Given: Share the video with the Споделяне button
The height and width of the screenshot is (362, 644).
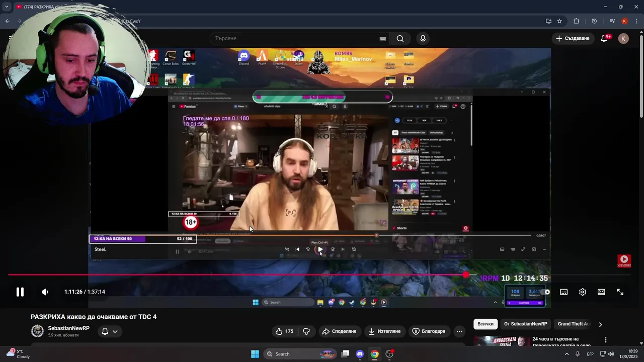Looking at the screenshot, I should click(x=339, y=331).
